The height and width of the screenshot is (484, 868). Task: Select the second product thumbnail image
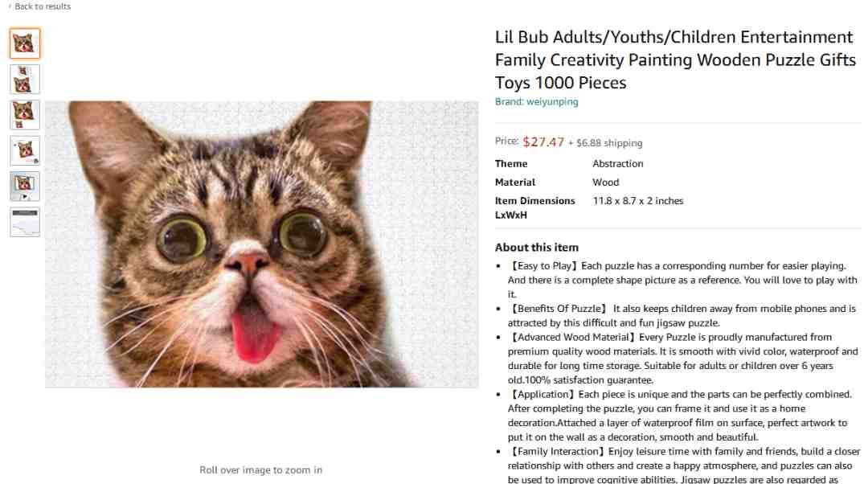click(x=25, y=79)
